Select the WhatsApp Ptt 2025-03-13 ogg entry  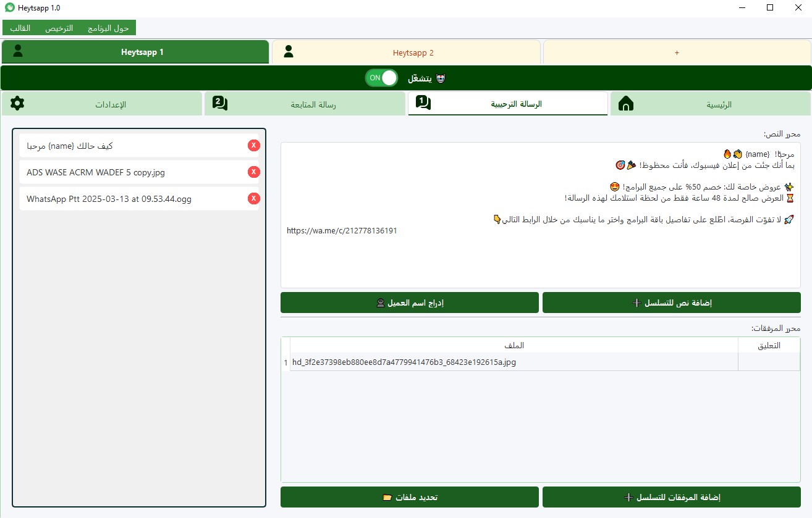tap(139, 199)
